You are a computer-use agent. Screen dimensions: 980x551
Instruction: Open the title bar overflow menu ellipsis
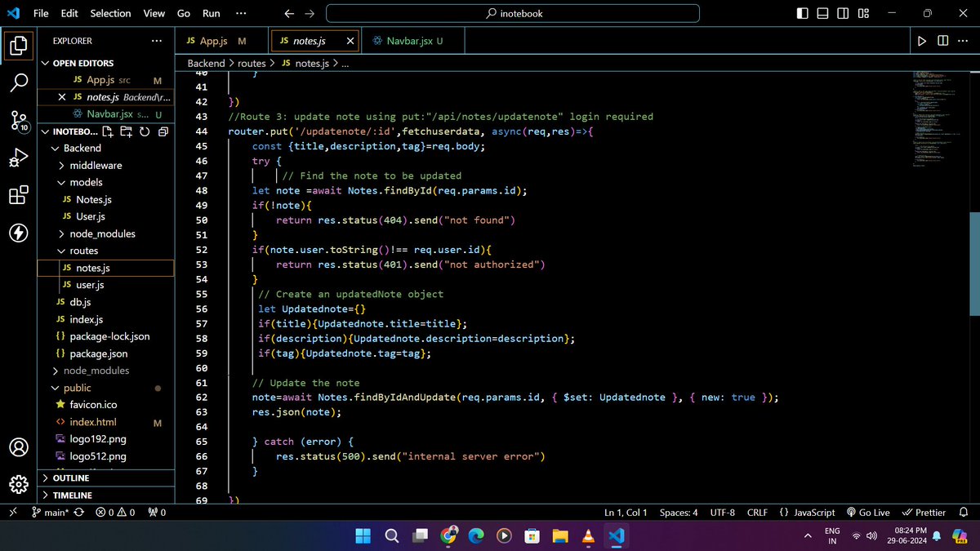click(240, 13)
